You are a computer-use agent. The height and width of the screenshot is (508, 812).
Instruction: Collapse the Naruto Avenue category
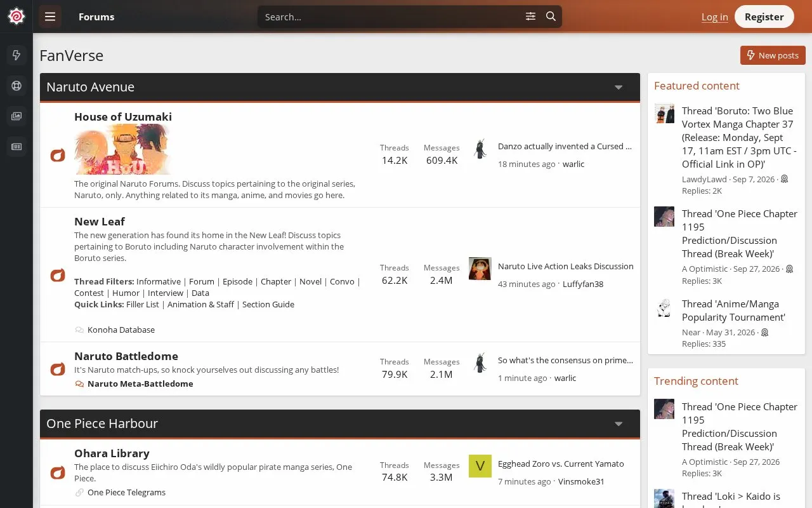tap(619, 88)
